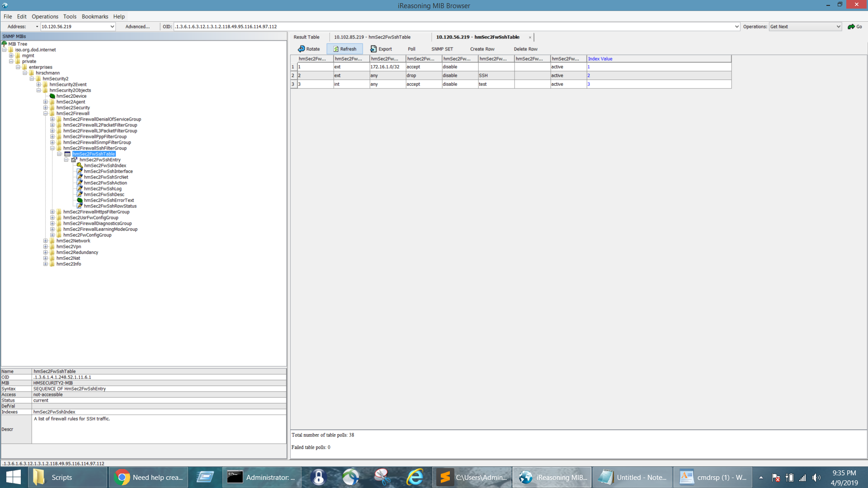Viewport: 868px width, 488px height.
Task: Select the hmSec2FwSshAction tree item
Action: pyautogui.click(x=105, y=183)
